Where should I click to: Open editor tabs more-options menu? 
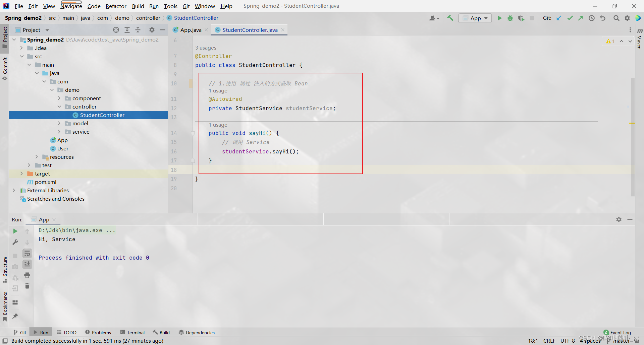[x=630, y=30]
